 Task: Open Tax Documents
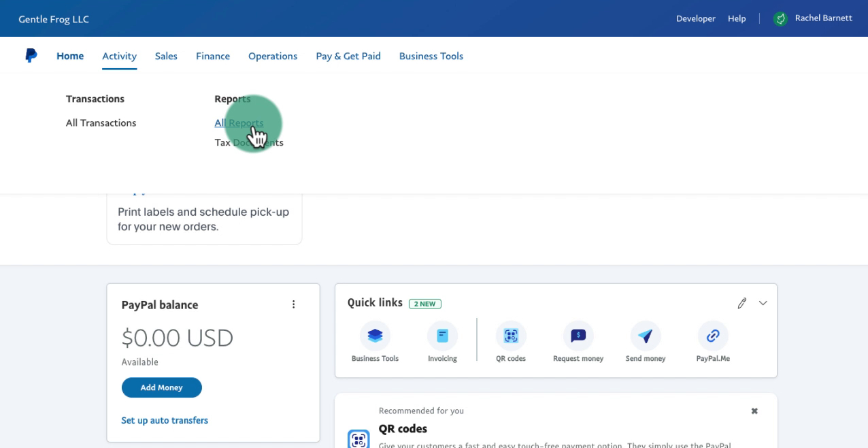pyautogui.click(x=249, y=142)
